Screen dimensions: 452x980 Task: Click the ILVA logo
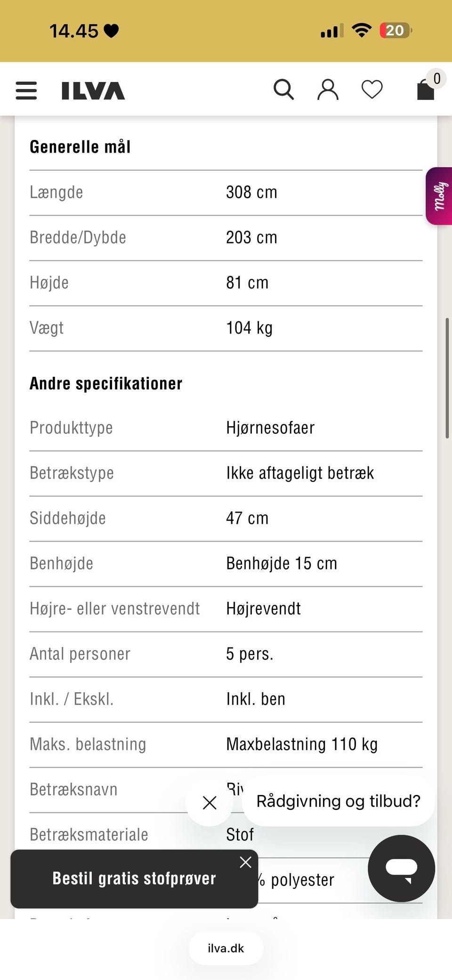click(x=92, y=90)
